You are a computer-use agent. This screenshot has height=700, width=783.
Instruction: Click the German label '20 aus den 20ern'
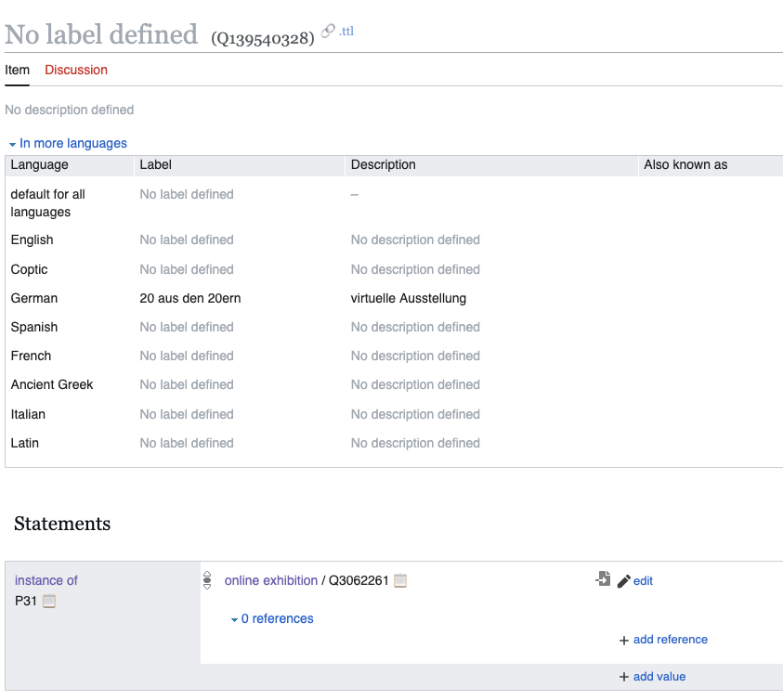click(190, 298)
